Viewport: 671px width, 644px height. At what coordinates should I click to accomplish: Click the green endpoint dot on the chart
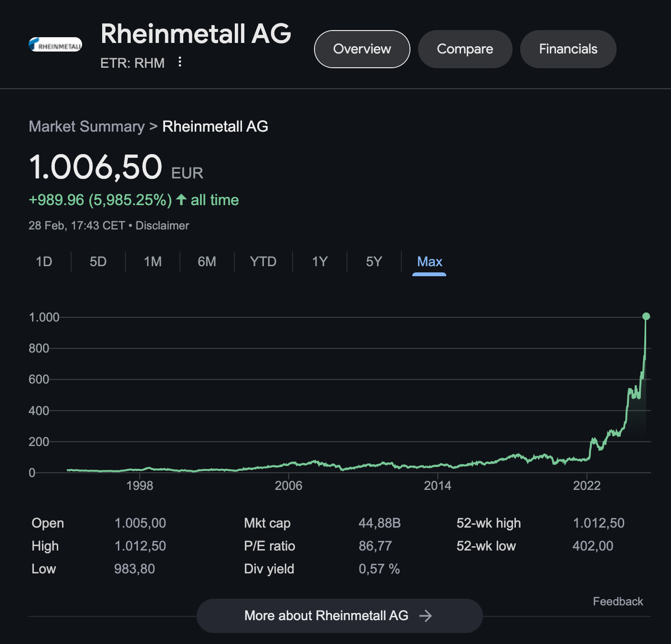(x=646, y=316)
